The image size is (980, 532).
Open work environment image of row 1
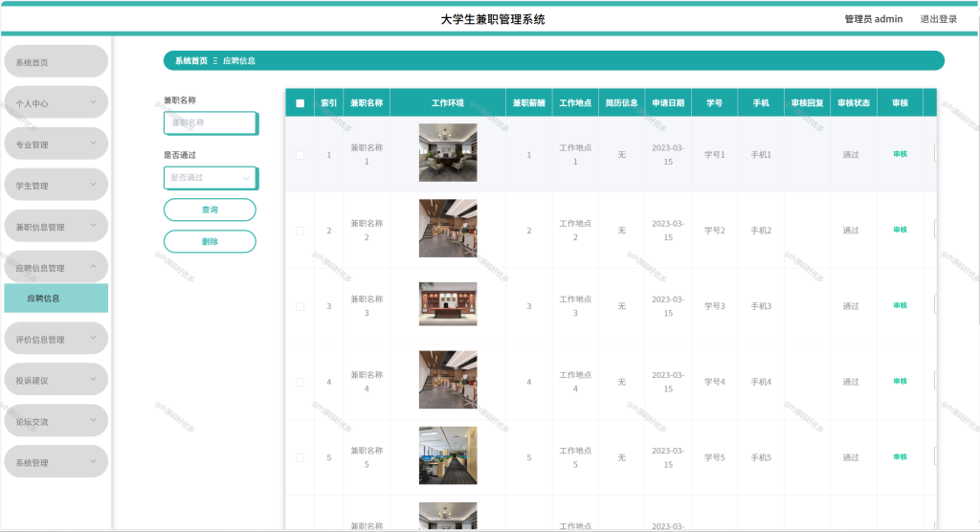coord(448,152)
